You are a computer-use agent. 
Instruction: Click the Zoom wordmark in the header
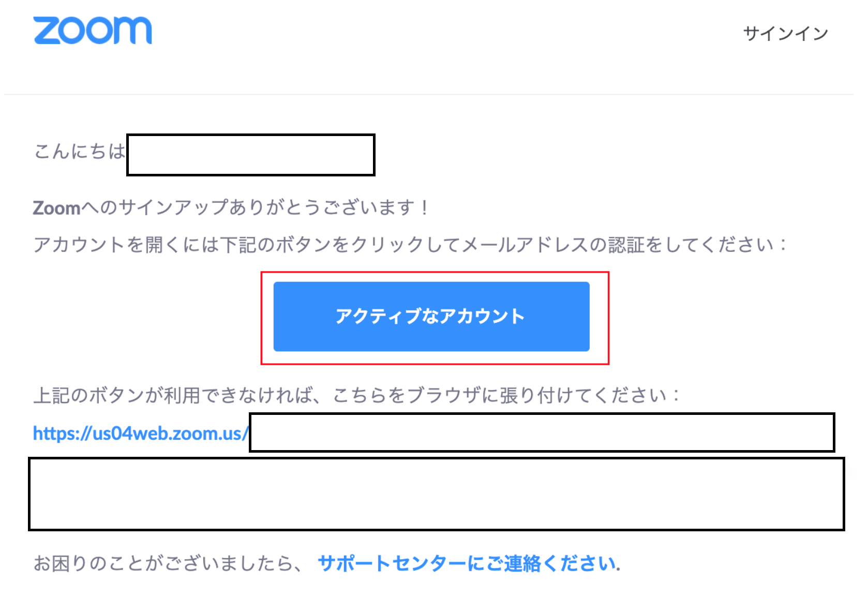pyautogui.click(x=93, y=30)
